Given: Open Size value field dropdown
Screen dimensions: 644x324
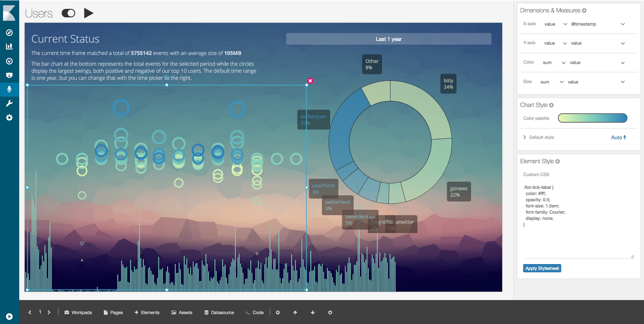Looking at the screenshot, I should click(x=596, y=82).
